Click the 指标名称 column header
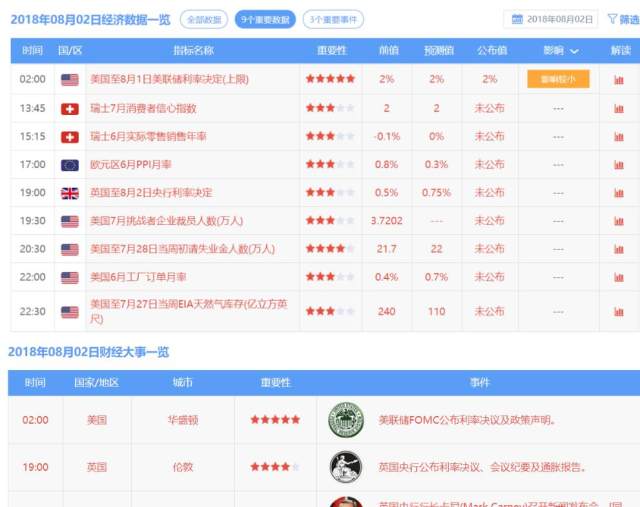640x507 pixels. 193,51
